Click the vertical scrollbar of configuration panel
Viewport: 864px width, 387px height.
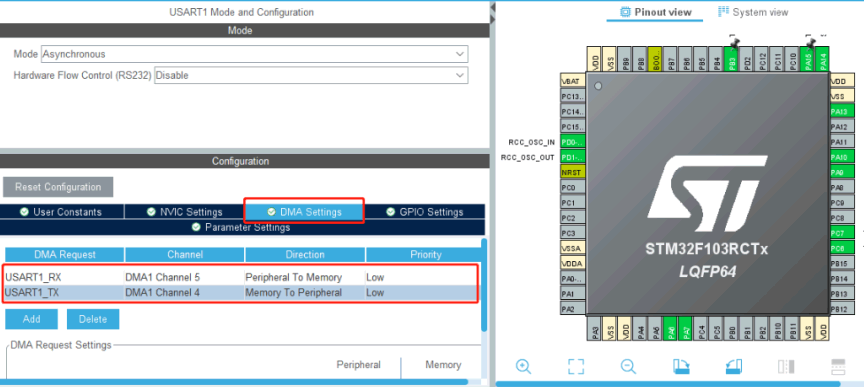pyautogui.click(x=484, y=284)
